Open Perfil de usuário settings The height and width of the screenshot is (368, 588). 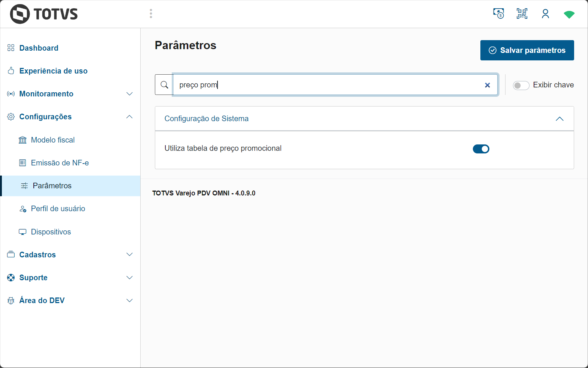(x=58, y=209)
